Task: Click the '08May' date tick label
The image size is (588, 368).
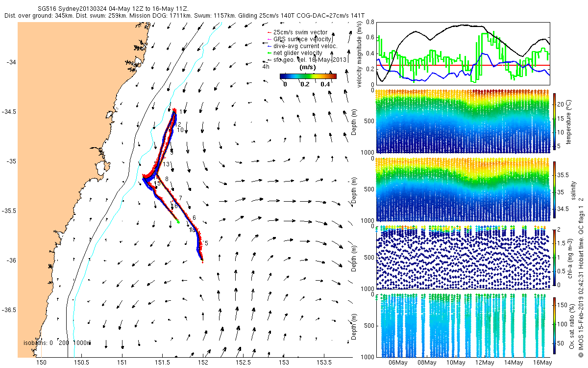Action: (x=427, y=363)
